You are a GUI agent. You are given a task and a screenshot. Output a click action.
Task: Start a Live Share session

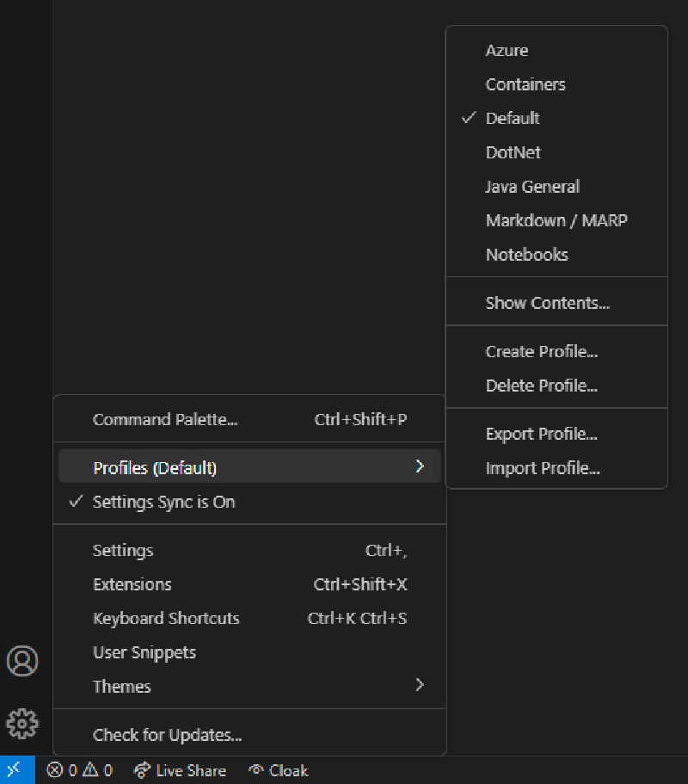point(180,770)
